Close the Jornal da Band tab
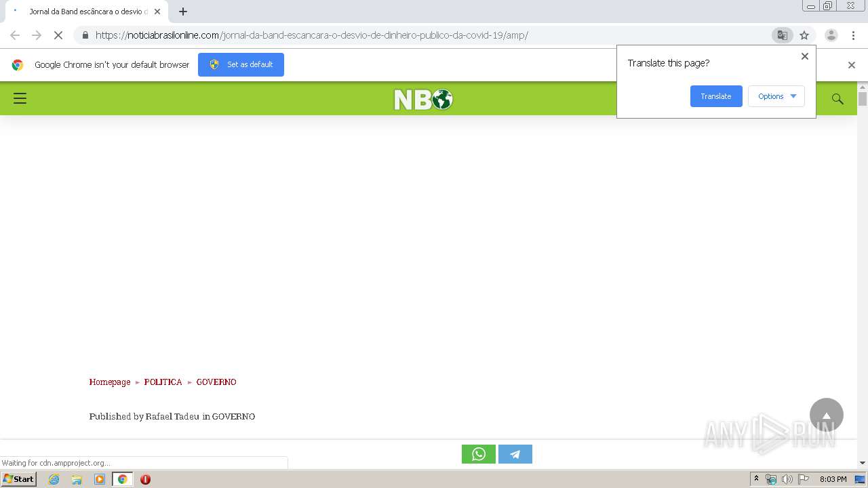 coord(157,12)
